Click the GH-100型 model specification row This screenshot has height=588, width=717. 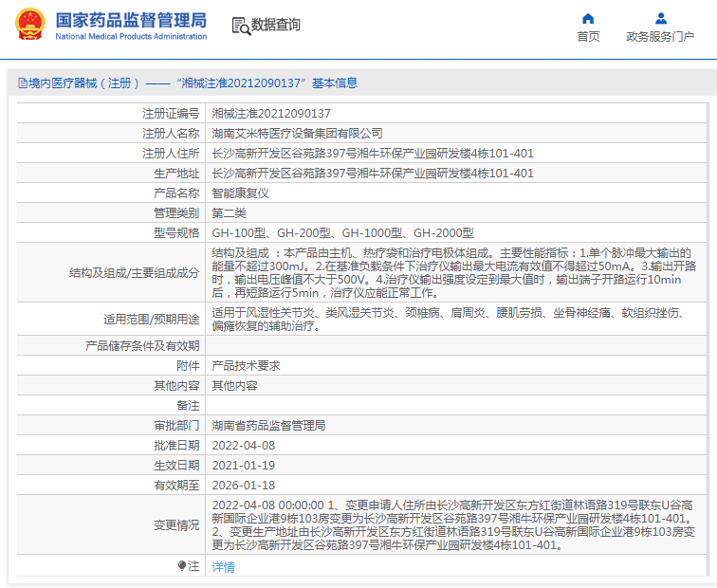click(342, 233)
